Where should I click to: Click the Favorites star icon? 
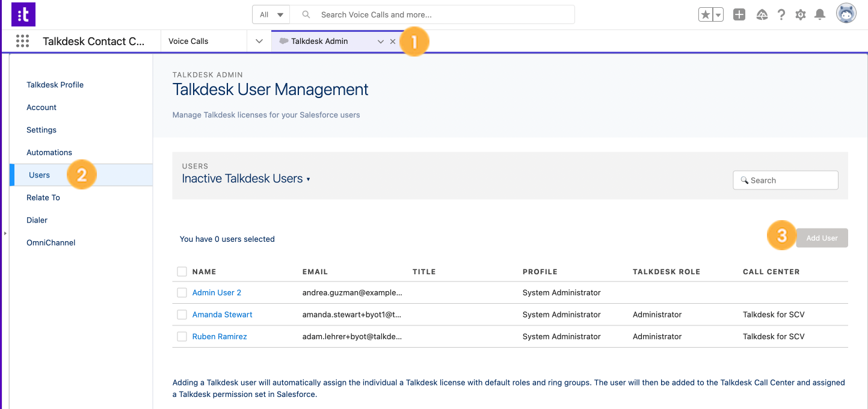tap(705, 15)
